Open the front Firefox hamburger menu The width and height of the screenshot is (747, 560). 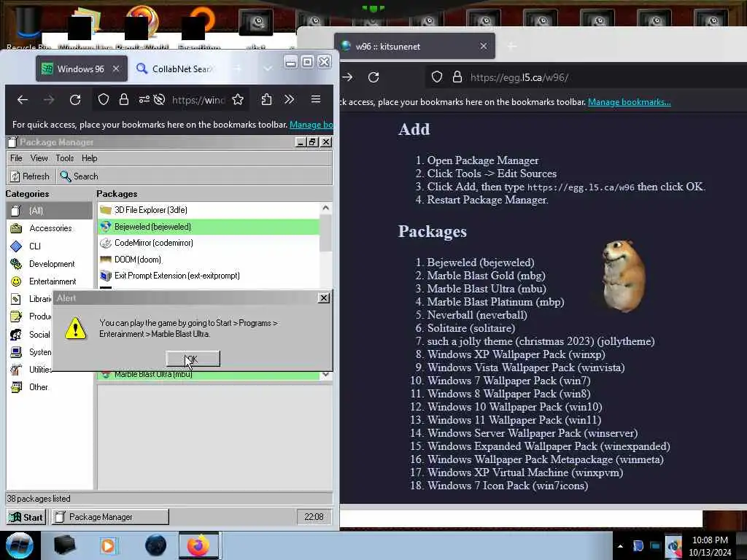tap(315, 99)
